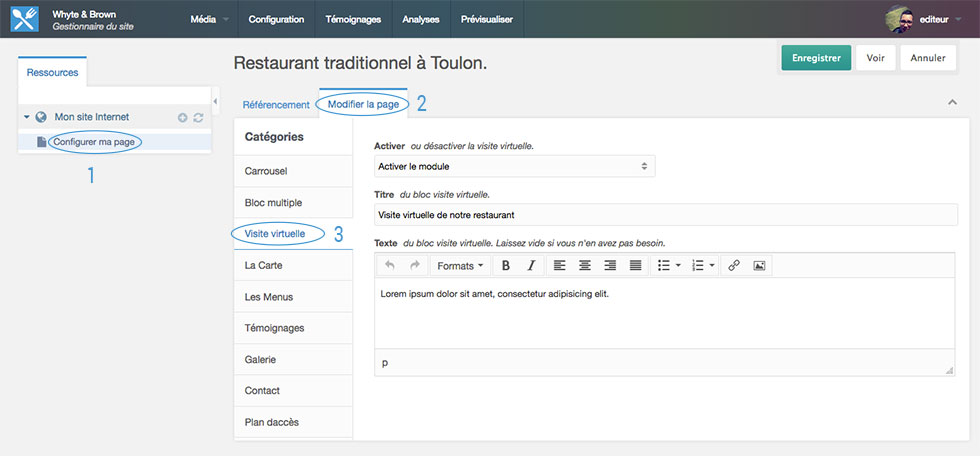The image size is (980, 456).
Task: Click the plus icon beside Mon site Internet
Action: 182,118
